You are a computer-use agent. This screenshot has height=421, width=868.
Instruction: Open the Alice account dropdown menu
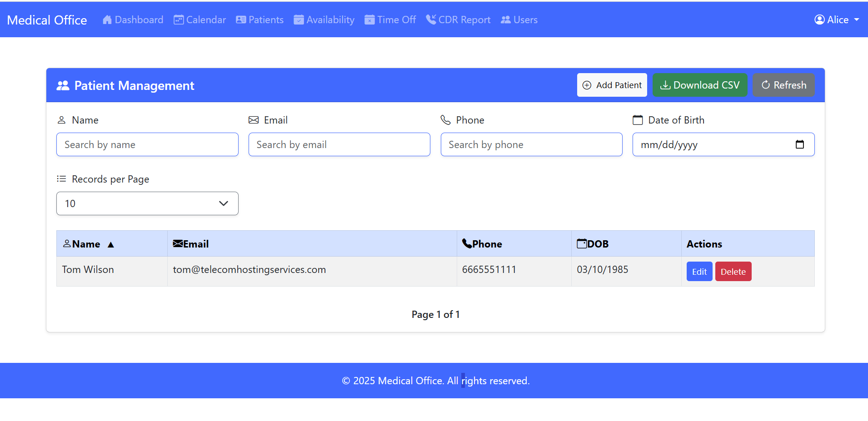[x=836, y=20]
